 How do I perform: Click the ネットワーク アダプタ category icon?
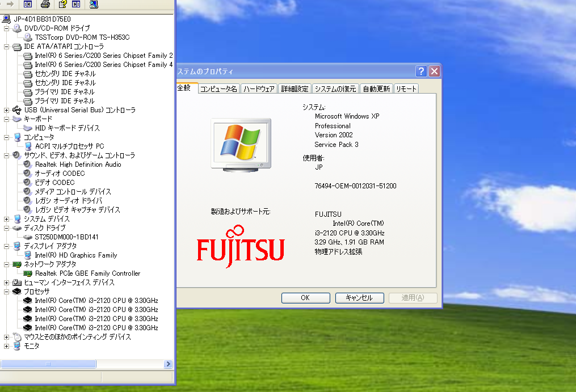point(17,264)
